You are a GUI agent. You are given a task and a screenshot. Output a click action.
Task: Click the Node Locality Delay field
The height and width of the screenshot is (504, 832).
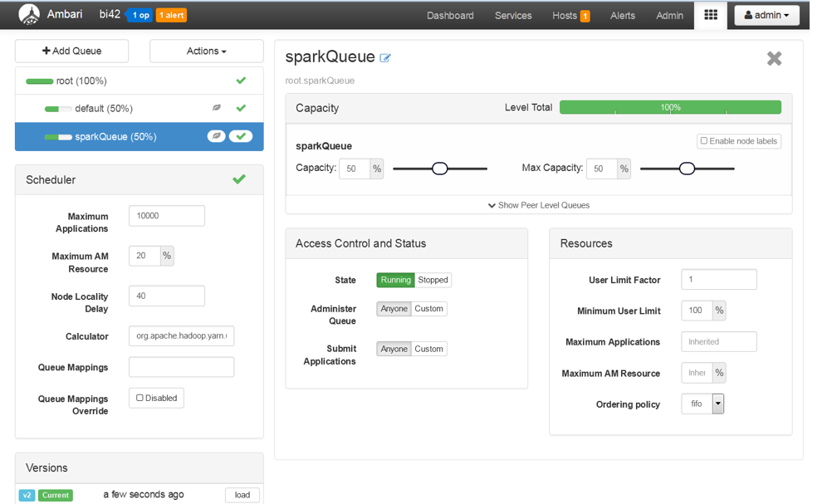[167, 296]
